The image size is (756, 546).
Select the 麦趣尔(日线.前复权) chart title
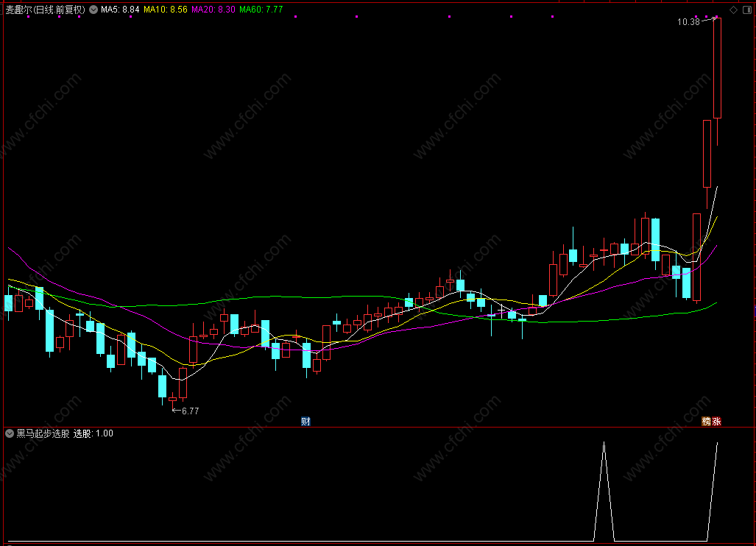pyautogui.click(x=46, y=10)
